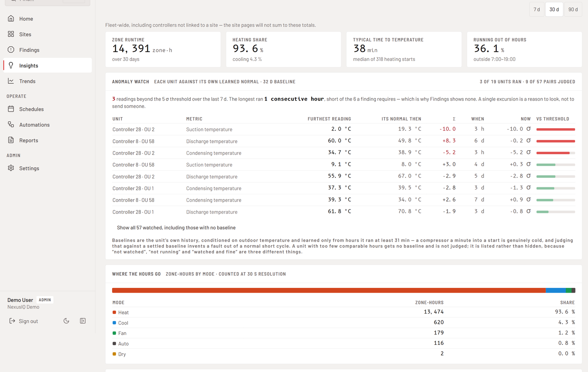Click the Heating Share summary card

(x=283, y=50)
